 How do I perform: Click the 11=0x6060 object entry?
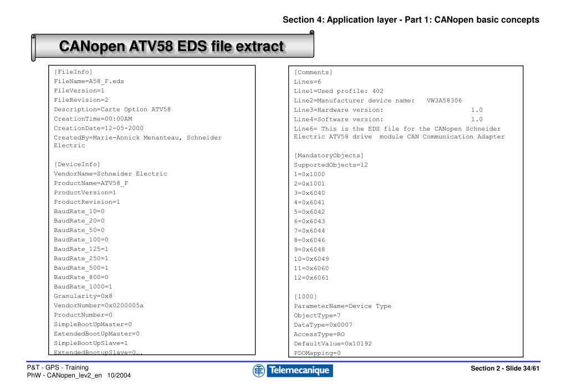point(311,268)
